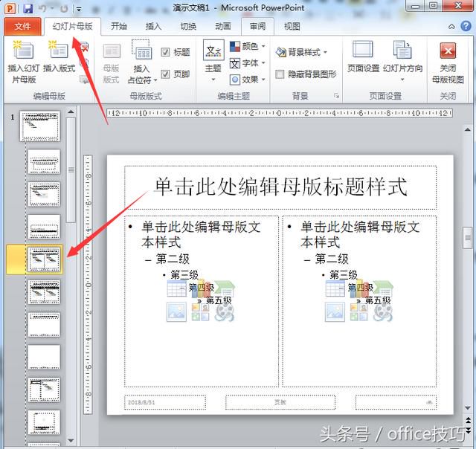Select slide master thumbnail number 1
This screenshot has height=449, width=476.
point(39,126)
